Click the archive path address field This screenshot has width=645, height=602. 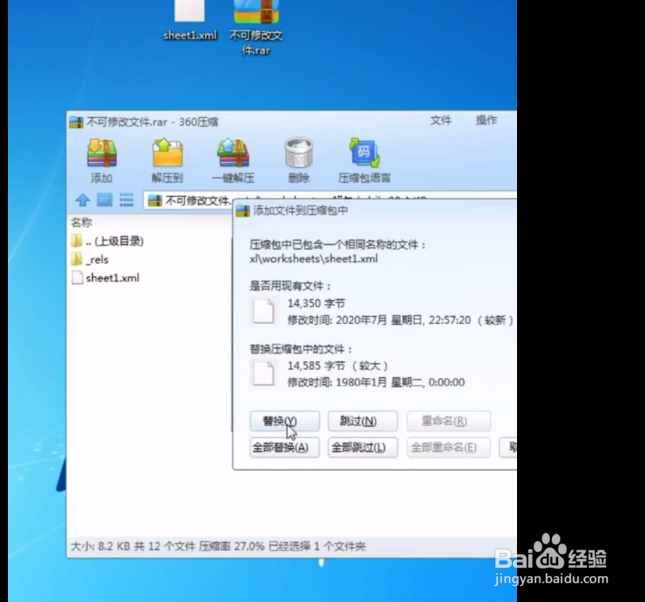pyautogui.click(x=330, y=200)
